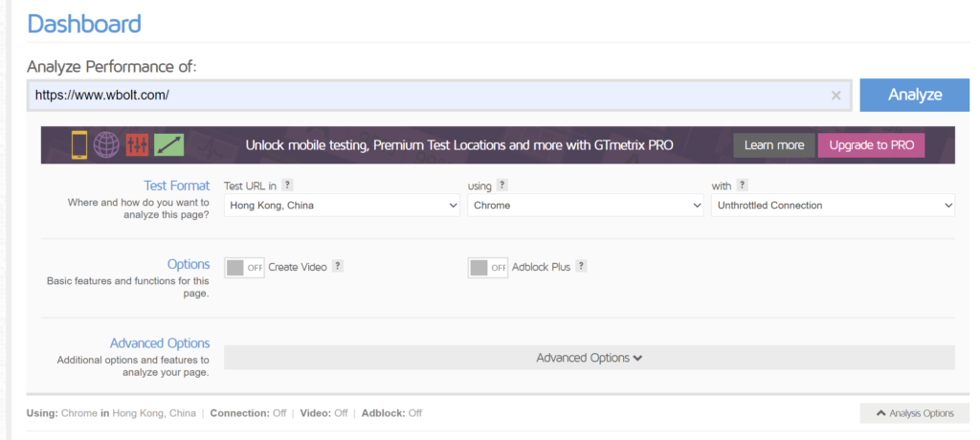
Task: Open help icon beside the 'using' label
Action: pyautogui.click(x=502, y=186)
